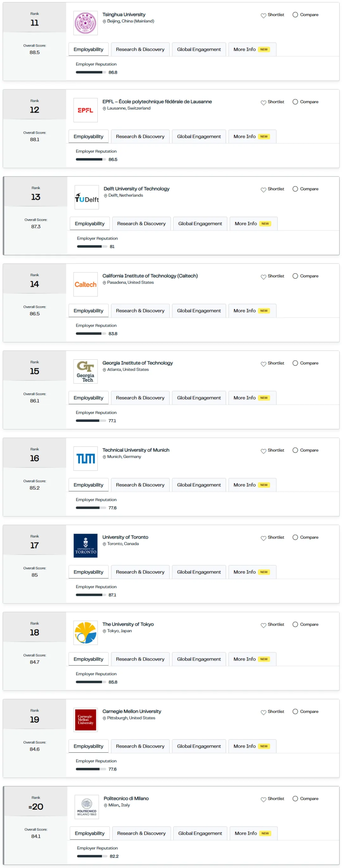Select Compare for EPFL
Image resolution: width=342 pixels, height=868 pixels.
295,102
